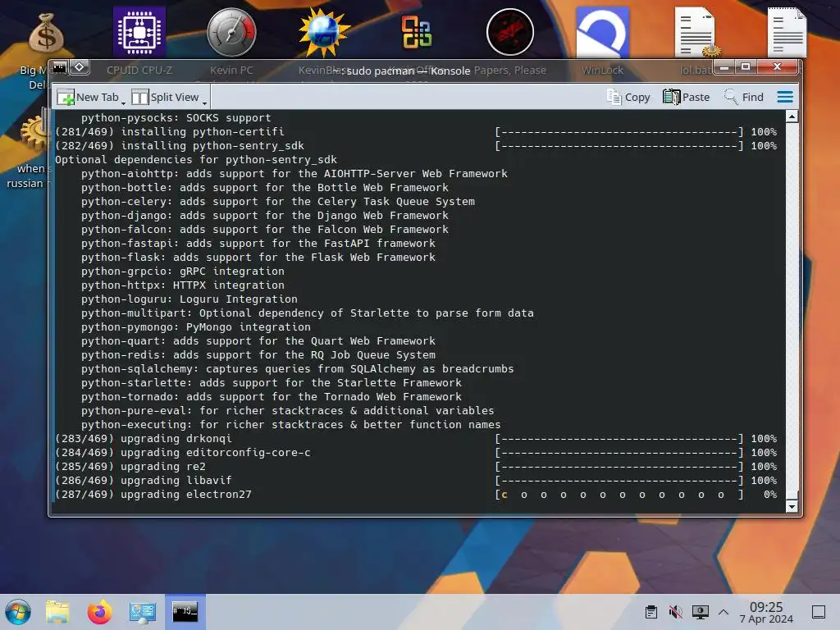The width and height of the screenshot is (840, 630).
Task: Click the 'upgrading libavif' line
Action: 143,481
